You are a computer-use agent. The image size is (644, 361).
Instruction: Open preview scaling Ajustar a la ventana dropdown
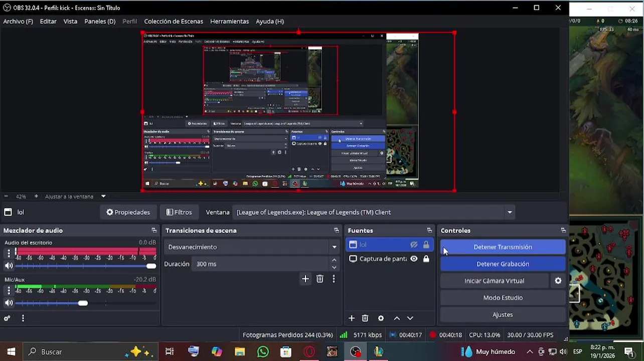click(x=76, y=197)
